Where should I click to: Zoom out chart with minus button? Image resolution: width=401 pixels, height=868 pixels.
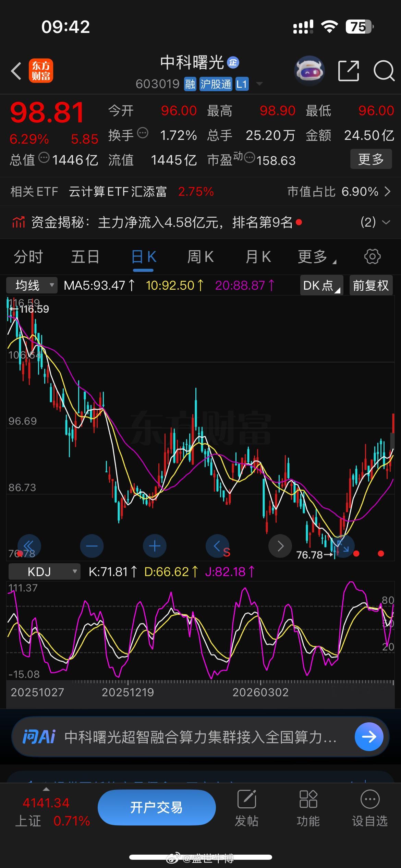click(92, 546)
